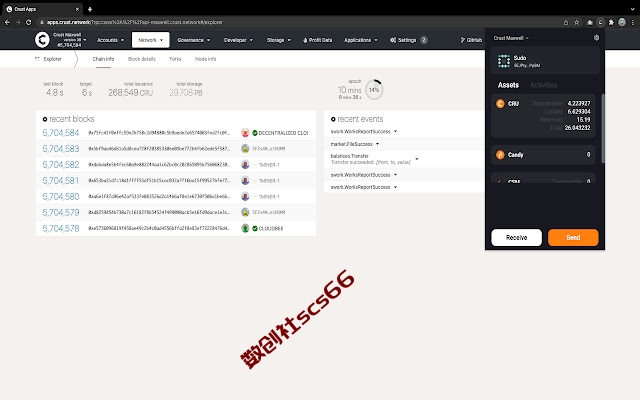640x400 pixels.
Task: Click the Receive button
Action: pos(516,238)
